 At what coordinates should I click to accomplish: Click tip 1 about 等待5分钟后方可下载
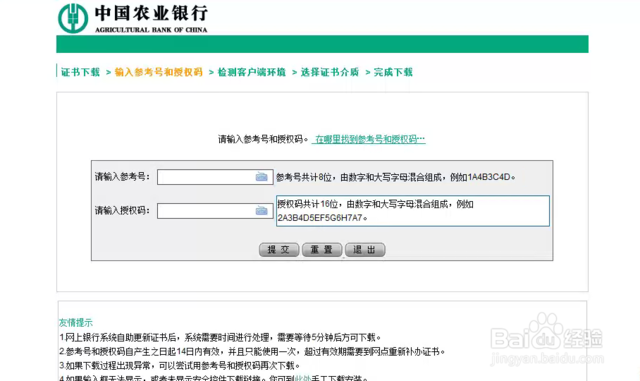pos(220,338)
